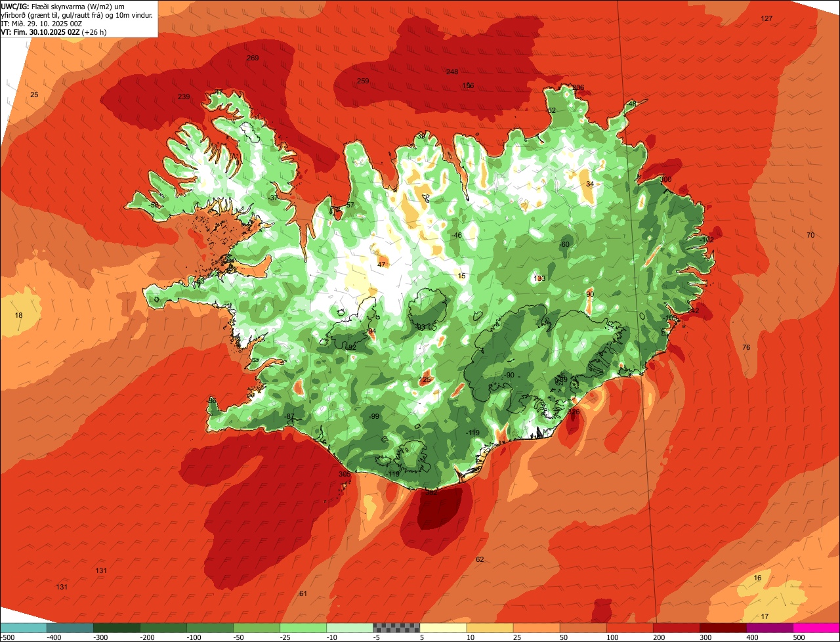Click the map value 57 in northwest Iceland

tap(350, 205)
